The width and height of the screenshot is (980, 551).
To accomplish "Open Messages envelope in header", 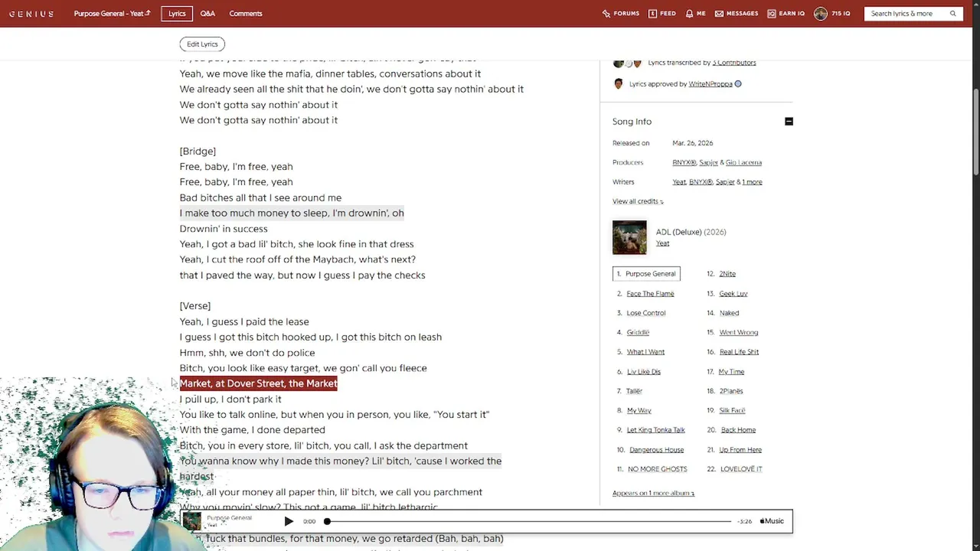I will [737, 14].
